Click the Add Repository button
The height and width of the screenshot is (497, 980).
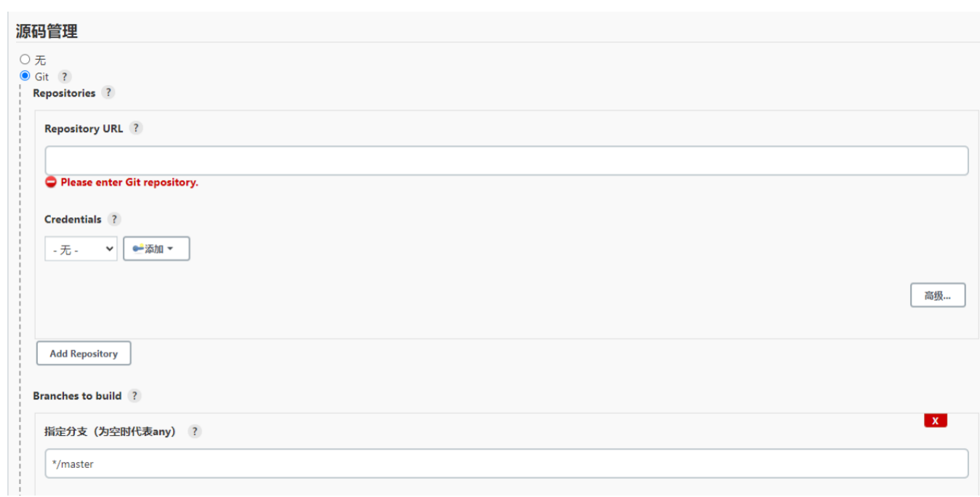(84, 353)
